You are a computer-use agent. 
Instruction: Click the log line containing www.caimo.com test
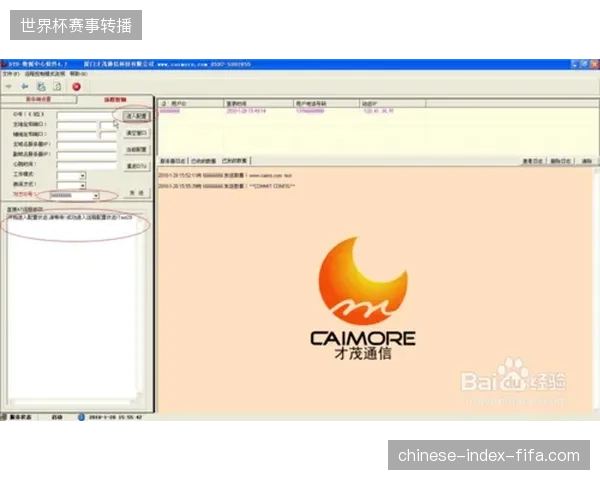click(x=225, y=176)
